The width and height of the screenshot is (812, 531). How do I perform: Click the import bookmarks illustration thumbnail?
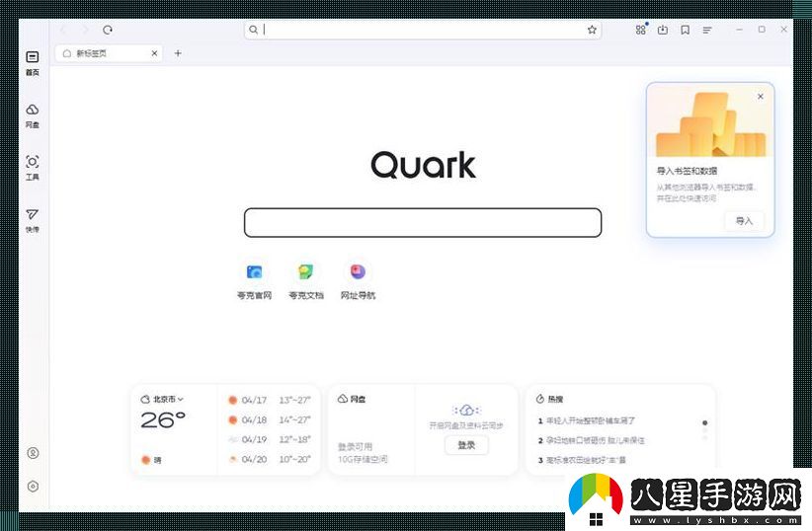click(x=710, y=123)
